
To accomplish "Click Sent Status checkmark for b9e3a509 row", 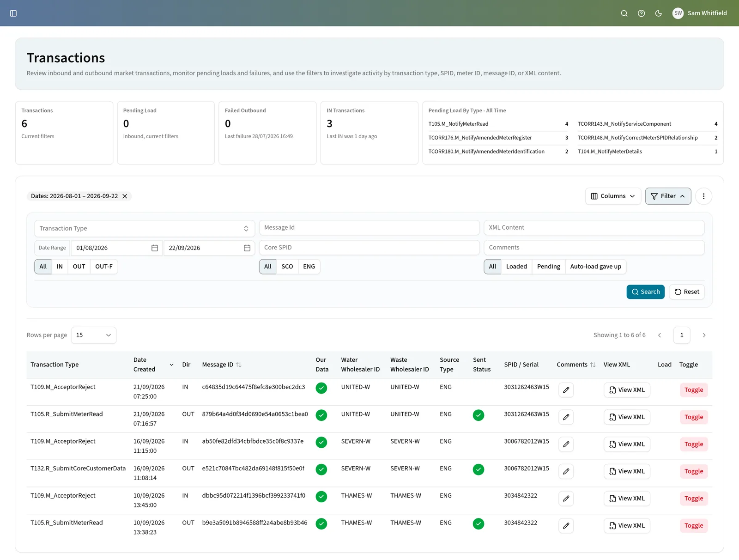I will 479,524.
